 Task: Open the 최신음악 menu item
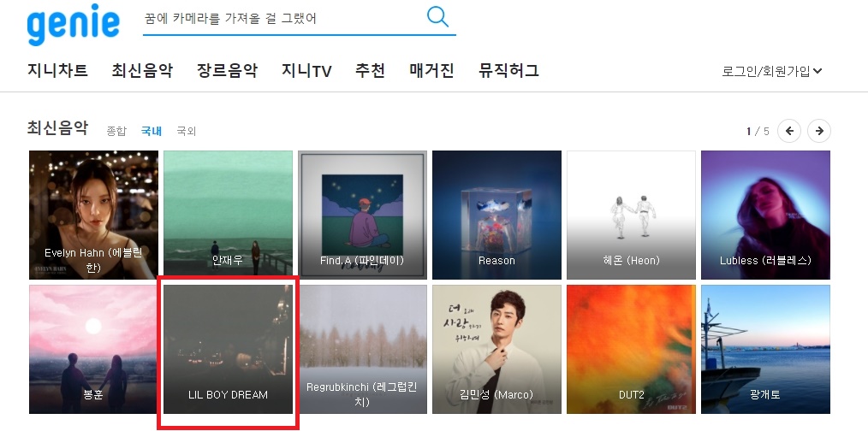142,70
